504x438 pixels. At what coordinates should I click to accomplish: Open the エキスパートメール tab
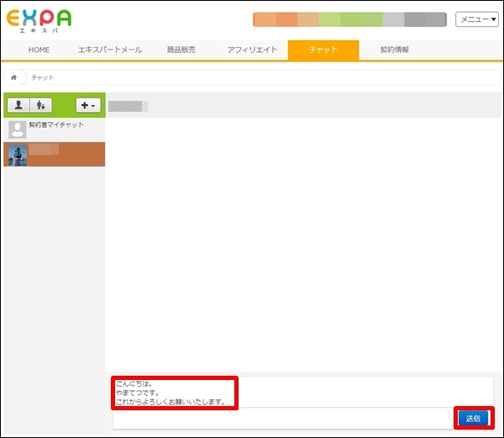110,50
